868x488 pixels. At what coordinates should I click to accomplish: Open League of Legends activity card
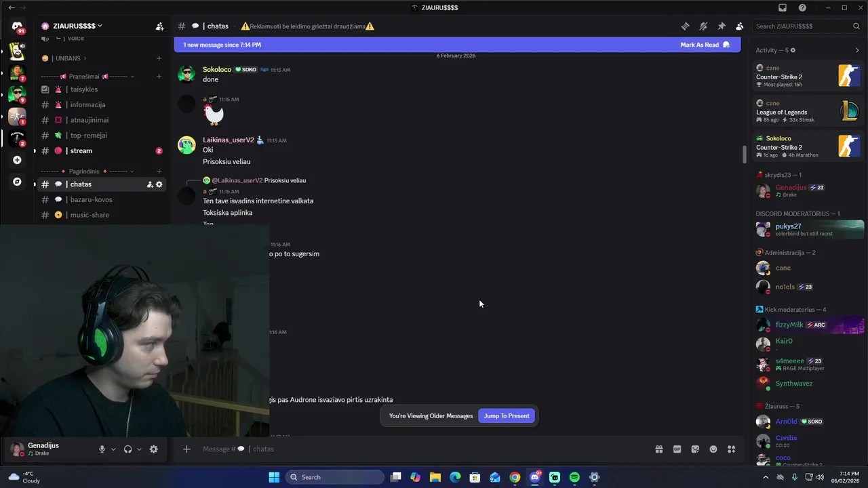(x=807, y=111)
